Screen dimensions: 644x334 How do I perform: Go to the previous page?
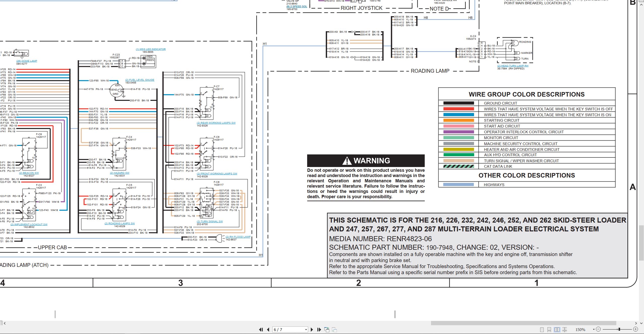click(x=268, y=329)
